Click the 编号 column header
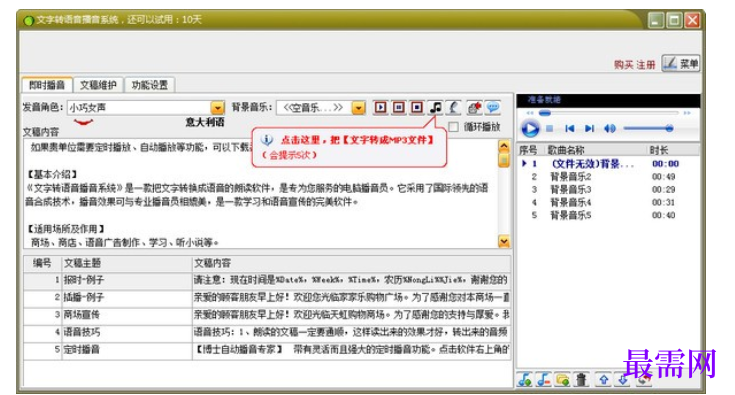Screen dimensions: 735x395 tap(43, 263)
